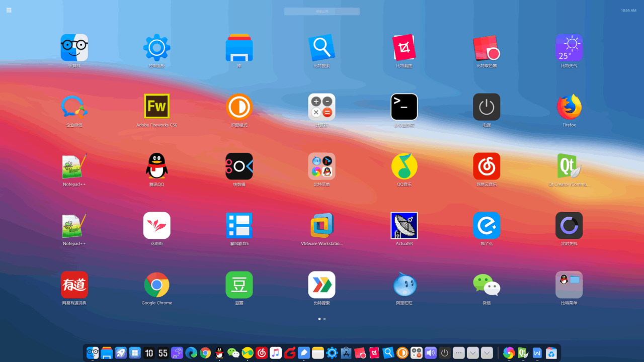Open the 豆瓣 app
Screen dimensions: 644x362
tap(239, 285)
